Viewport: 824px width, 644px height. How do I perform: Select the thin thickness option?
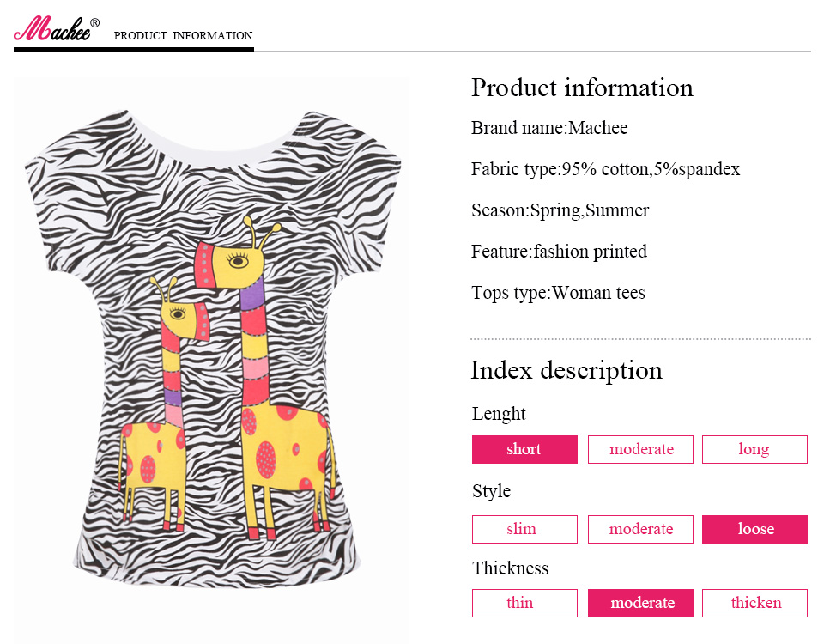(x=524, y=603)
